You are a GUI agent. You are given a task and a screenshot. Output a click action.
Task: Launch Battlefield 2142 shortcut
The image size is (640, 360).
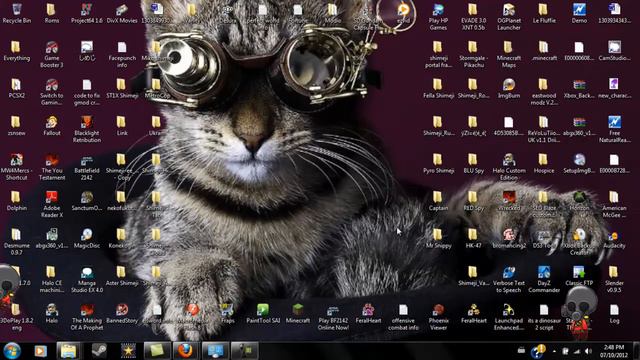click(87, 167)
